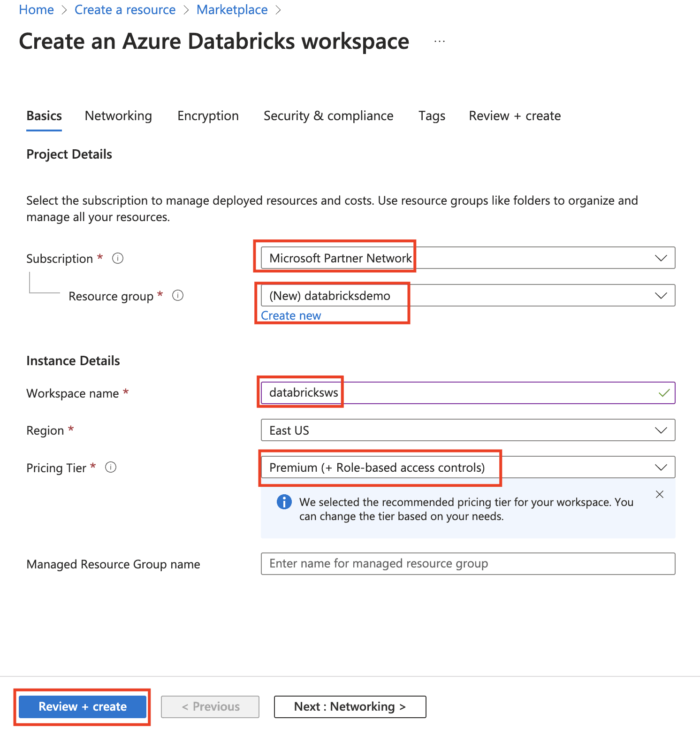Screen dimensions: 700x736
Task: Click the Resource group info icon
Action: [x=178, y=295]
